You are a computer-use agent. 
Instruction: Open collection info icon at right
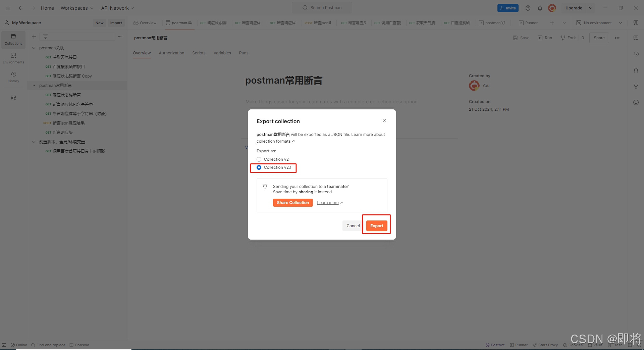[636, 102]
